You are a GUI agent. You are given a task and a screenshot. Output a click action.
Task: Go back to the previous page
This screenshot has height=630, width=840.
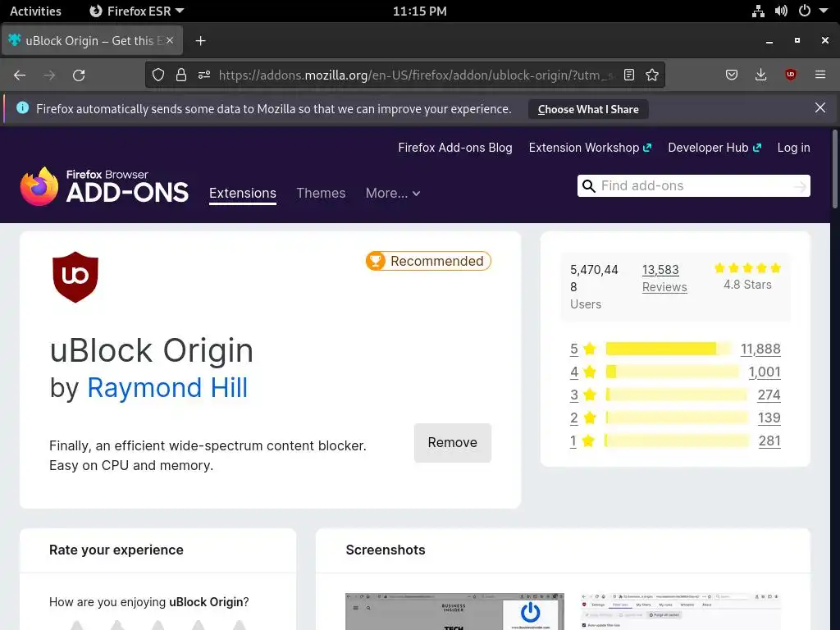click(20, 75)
